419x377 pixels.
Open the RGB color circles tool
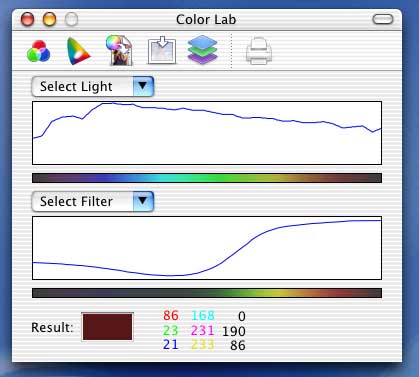[x=39, y=51]
